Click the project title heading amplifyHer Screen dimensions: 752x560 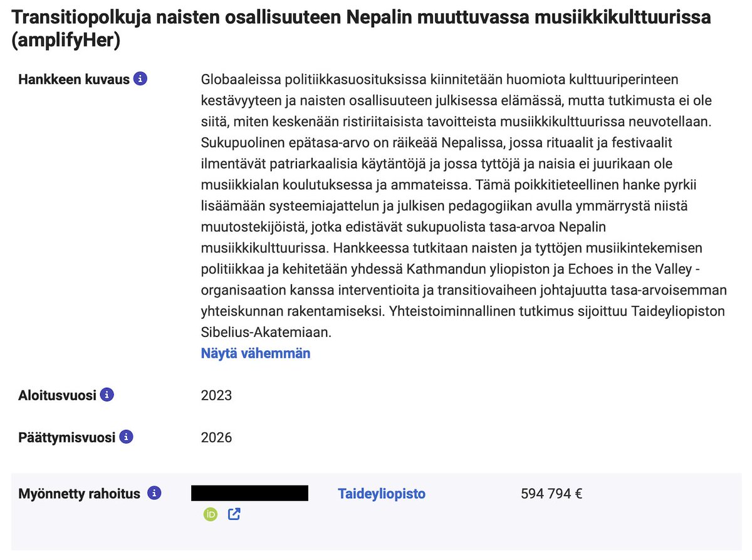362,29
